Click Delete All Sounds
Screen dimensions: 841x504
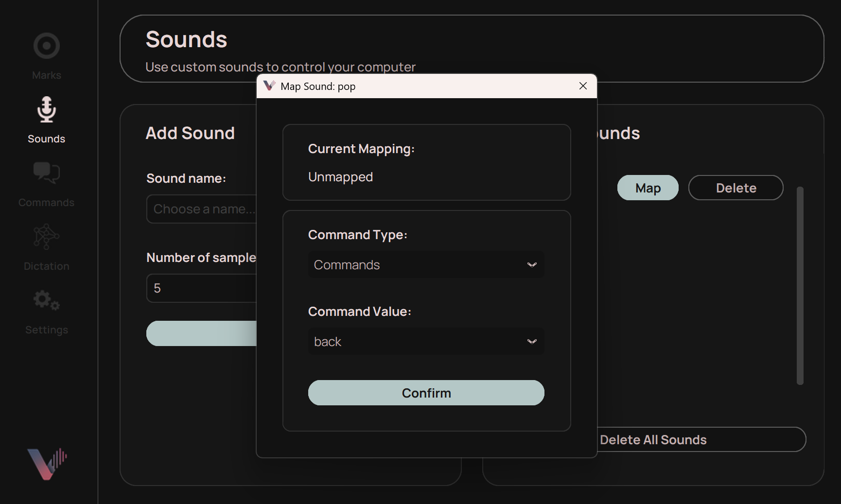(653, 439)
